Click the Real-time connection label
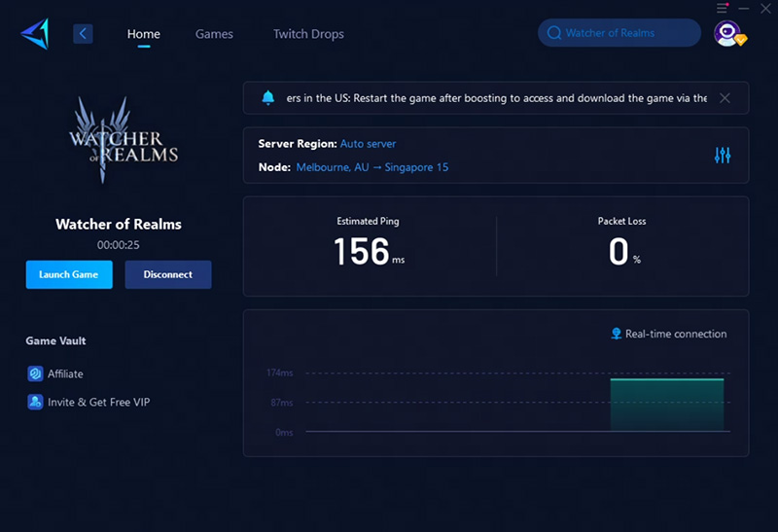This screenshot has width=778, height=532. (x=676, y=334)
